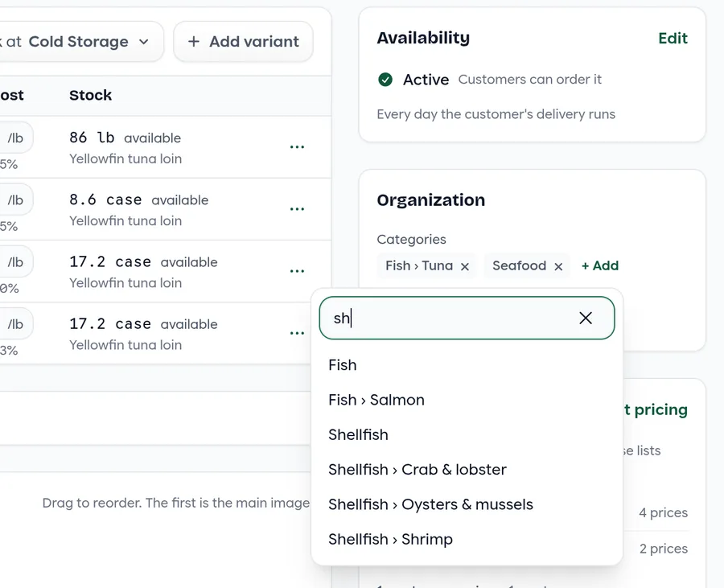Pick Shellfish › Shrimp from the list
724x588 pixels.
pos(467,539)
